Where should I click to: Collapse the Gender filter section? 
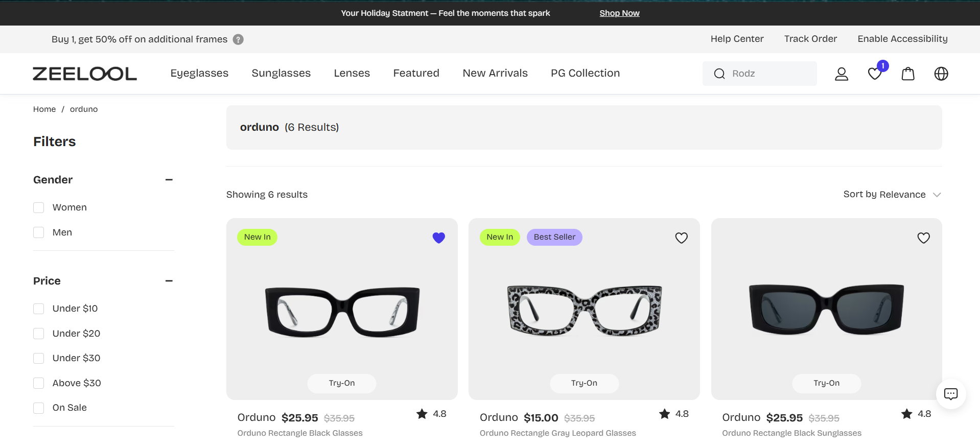pos(169,180)
